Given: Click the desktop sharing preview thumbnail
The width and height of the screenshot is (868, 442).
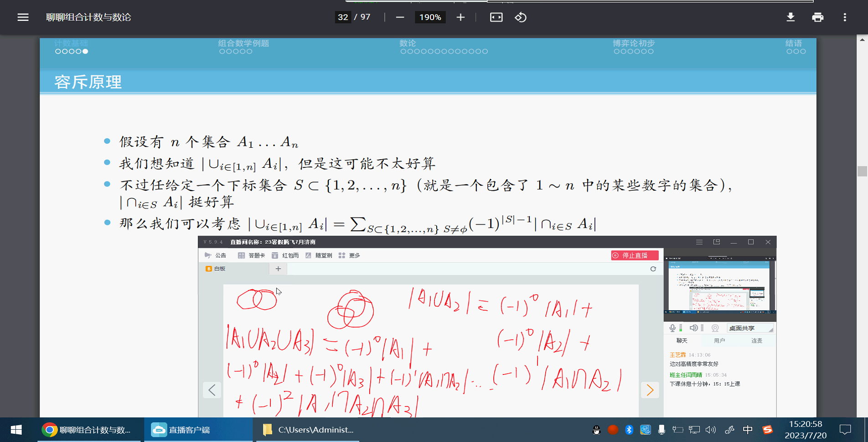Looking at the screenshot, I should [720, 285].
